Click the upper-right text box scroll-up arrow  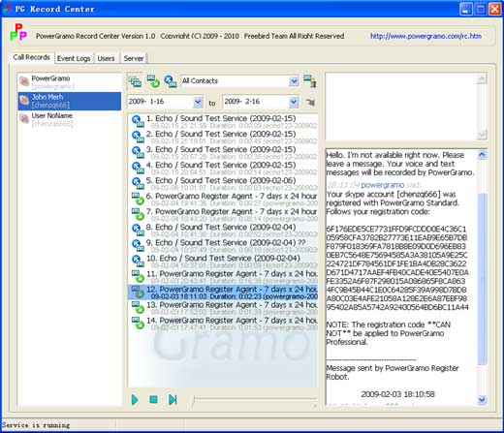point(482,78)
